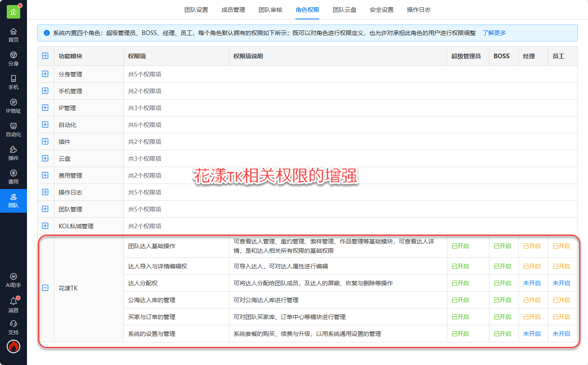Click the 了解更多 link
This screenshot has height=365, width=588.
click(494, 33)
